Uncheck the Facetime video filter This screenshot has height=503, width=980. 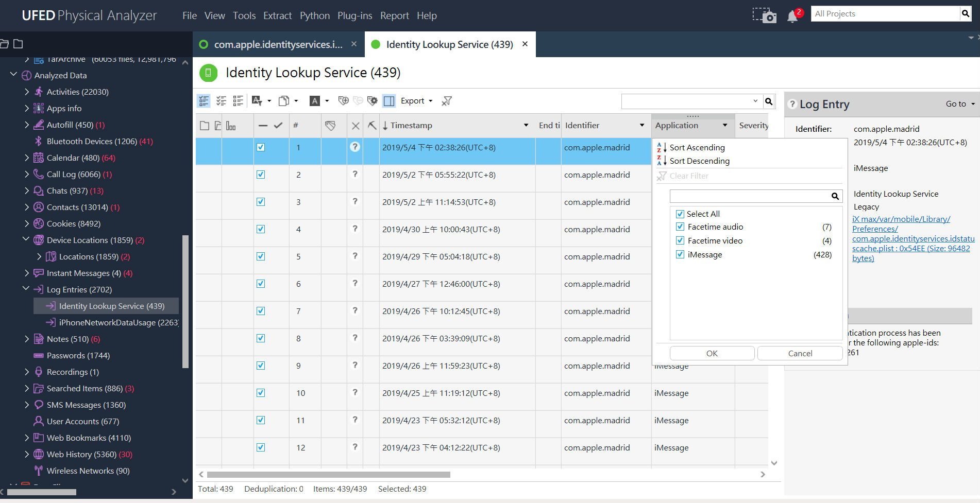pos(680,240)
